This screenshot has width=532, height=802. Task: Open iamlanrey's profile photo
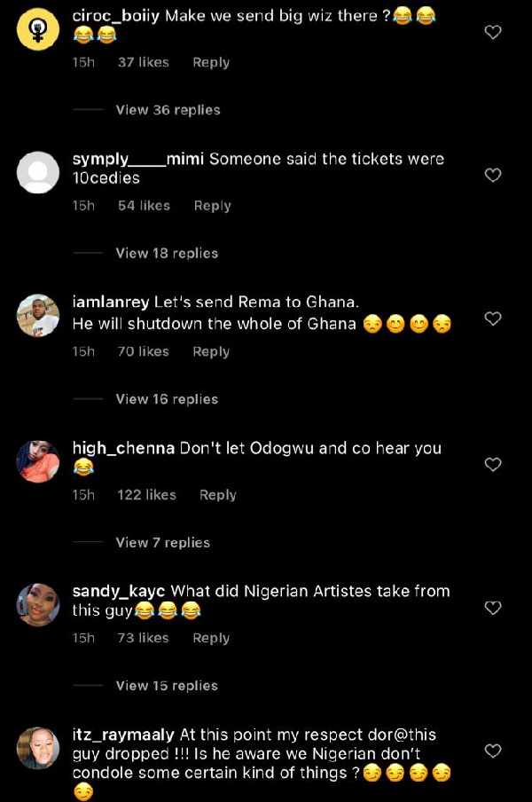[x=37, y=316]
